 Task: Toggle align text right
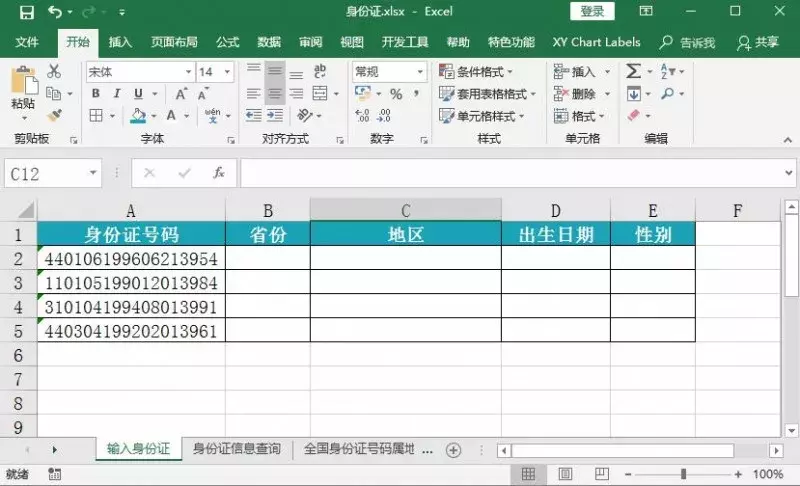click(296, 93)
